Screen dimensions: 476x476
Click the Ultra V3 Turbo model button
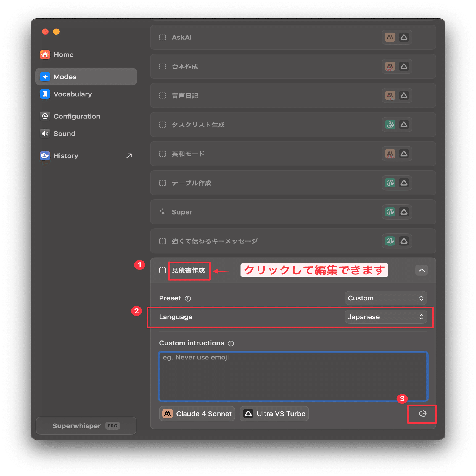point(274,414)
